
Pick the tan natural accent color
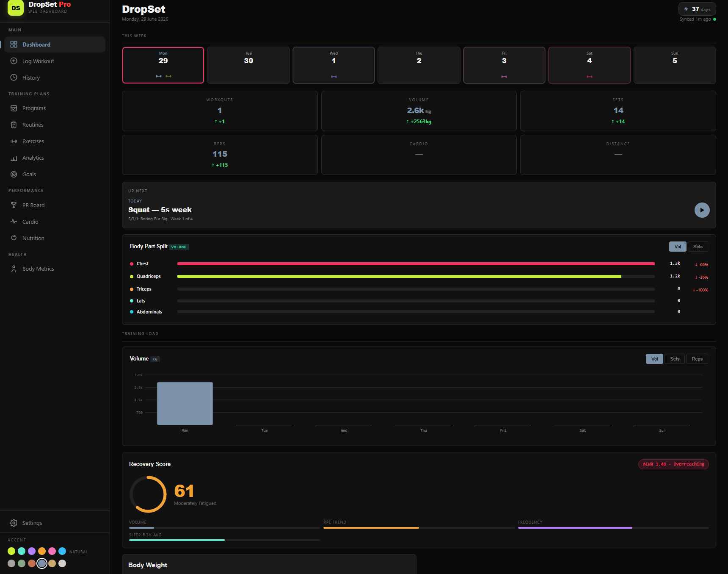pos(52,563)
